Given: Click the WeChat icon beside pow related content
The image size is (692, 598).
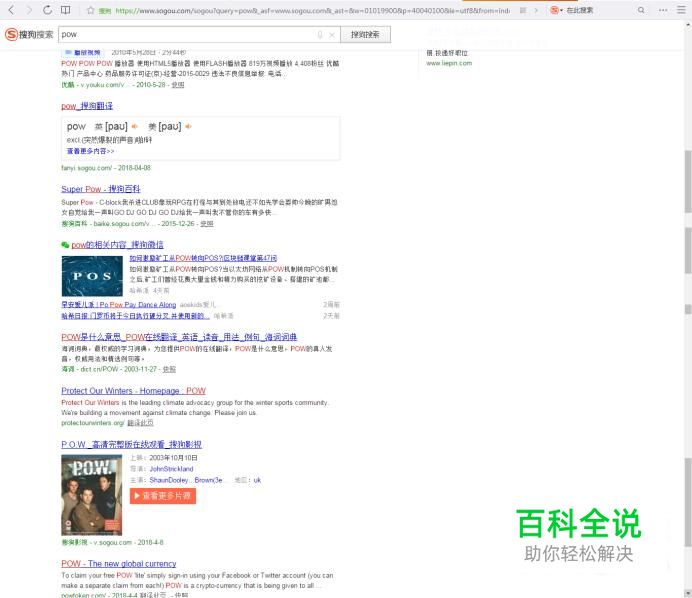Looking at the screenshot, I should click(x=65, y=245).
